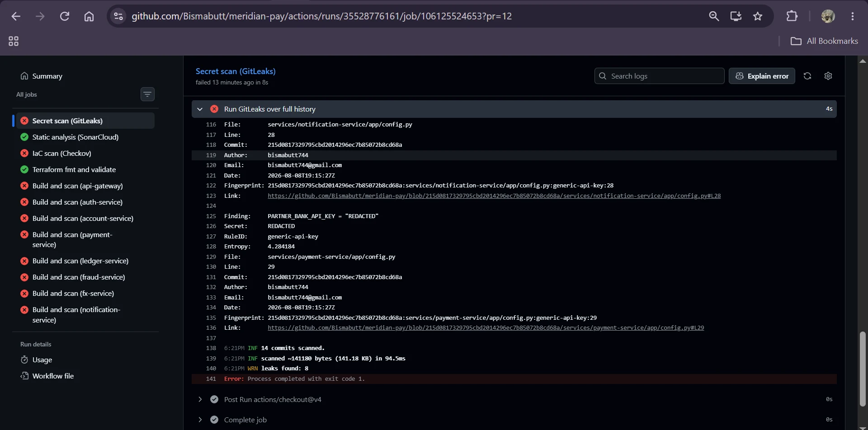Select Build and scan (notification-service) job
The width and height of the screenshot is (868, 430).
click(85, 314)
